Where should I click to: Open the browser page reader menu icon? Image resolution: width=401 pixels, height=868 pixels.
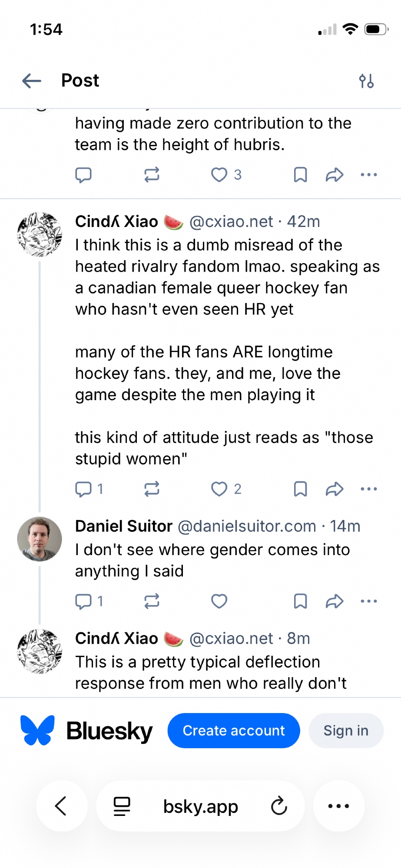click(122, 806)
